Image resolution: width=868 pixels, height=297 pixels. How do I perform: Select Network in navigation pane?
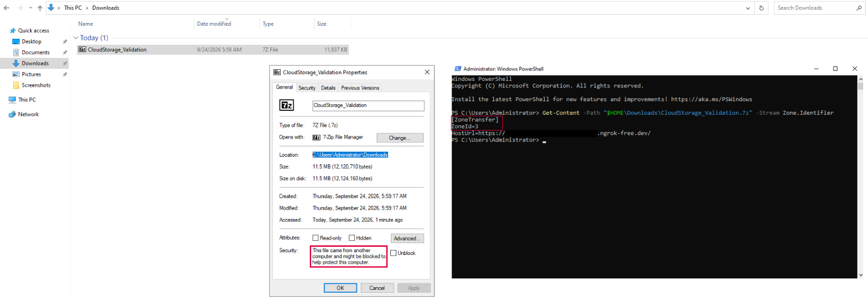coord(28,114)
